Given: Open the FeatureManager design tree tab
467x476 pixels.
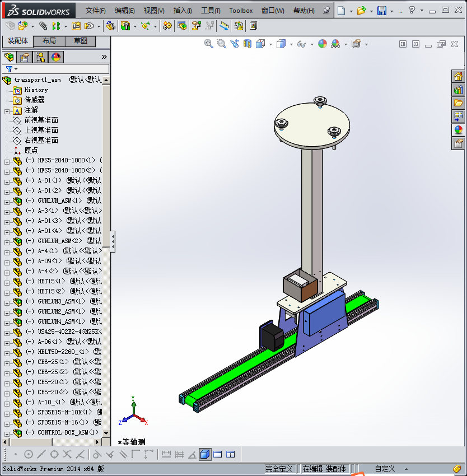Looking at the screenshot, I should (x=9, y=57).
